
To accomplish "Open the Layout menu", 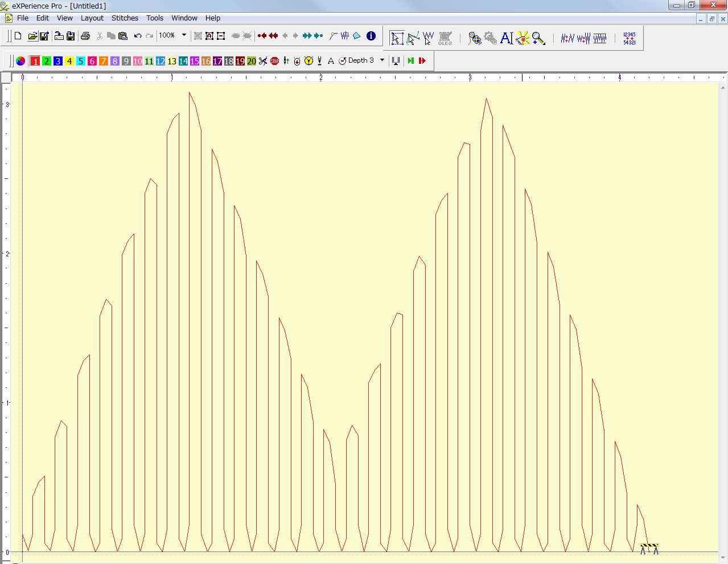I will [x=92, y=18].
